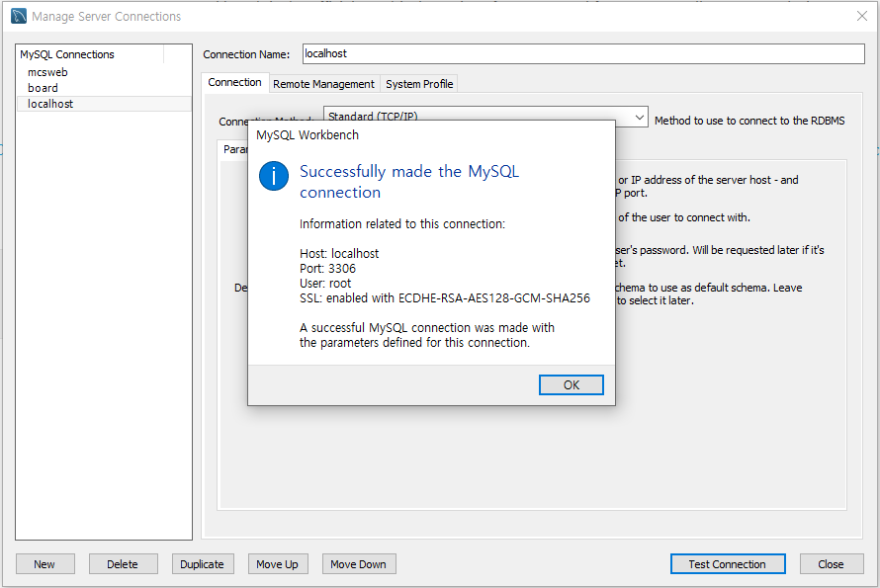Click the blue information icon in the dialog

click(274, 176)
